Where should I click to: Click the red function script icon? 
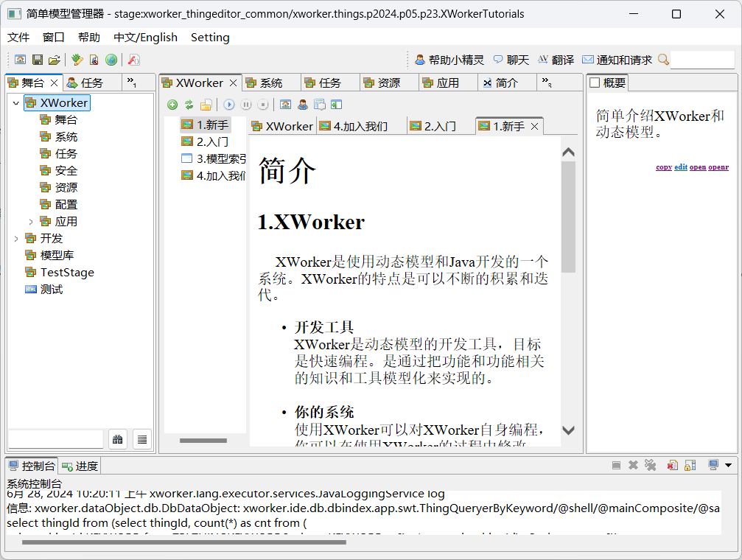tap(134, 60)
